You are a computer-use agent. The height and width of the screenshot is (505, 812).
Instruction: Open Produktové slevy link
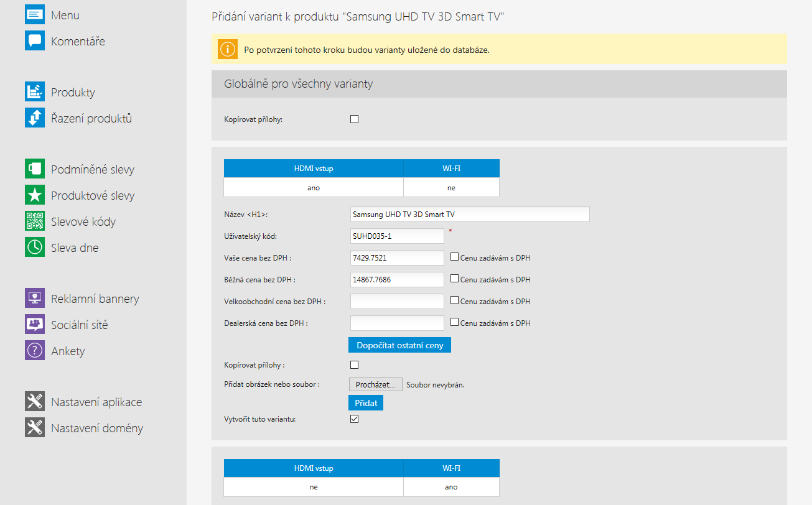pos(93,195)
